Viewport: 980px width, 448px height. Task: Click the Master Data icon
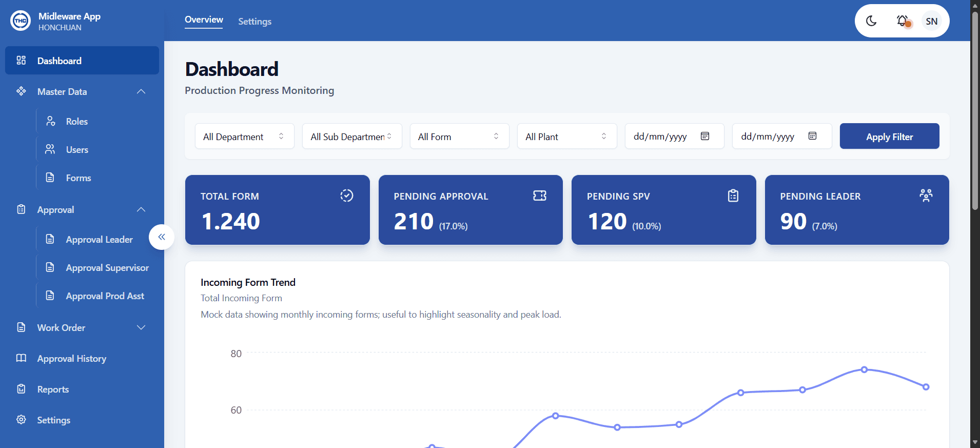pyautogui.click(x=21, y=91)
